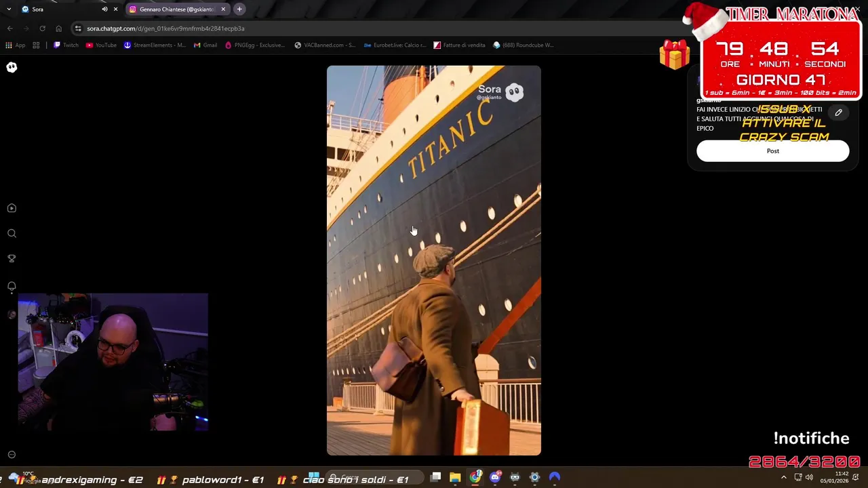
Task: Open the PNGEgg bookmark
Action: 255,45
